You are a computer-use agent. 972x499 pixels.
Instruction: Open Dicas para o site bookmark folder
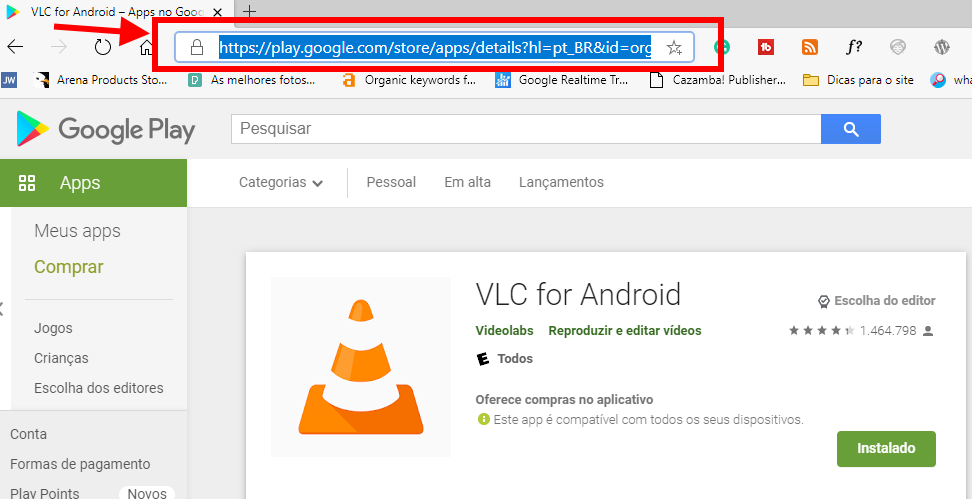click(x=858, y=80)
